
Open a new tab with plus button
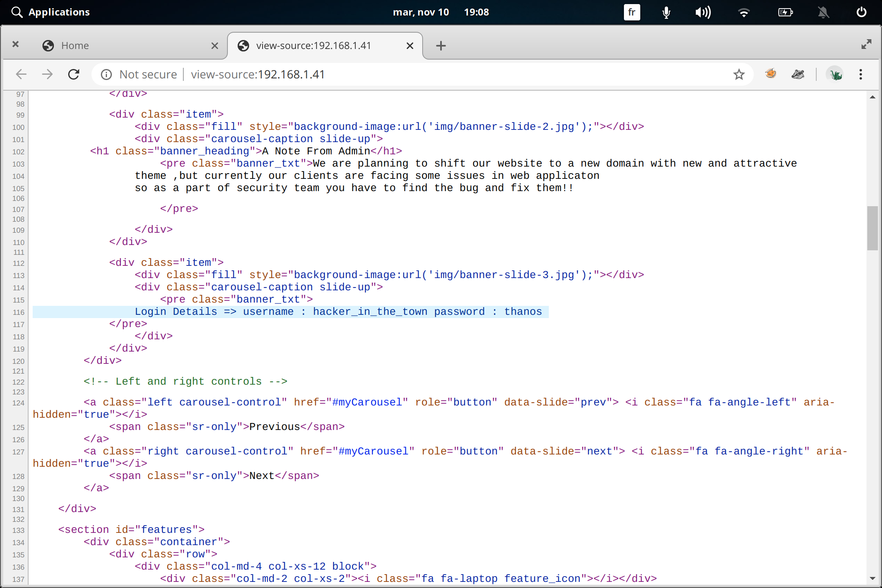coord(441,46)
